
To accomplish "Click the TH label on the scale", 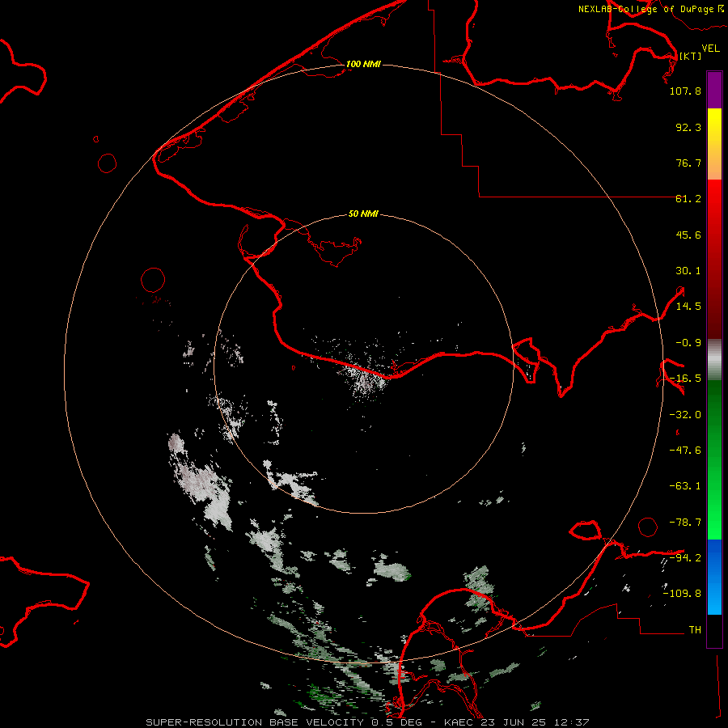I will tap(695, 630).
